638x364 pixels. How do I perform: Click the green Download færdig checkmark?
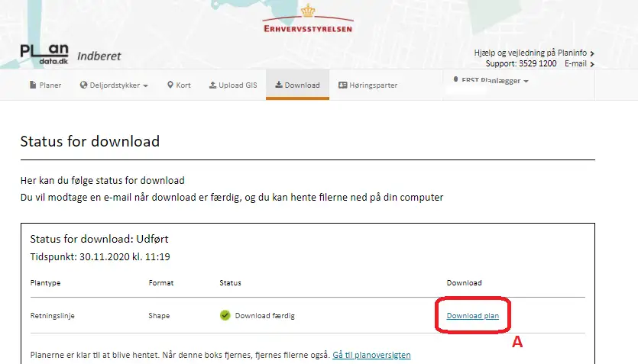[225, 315]
